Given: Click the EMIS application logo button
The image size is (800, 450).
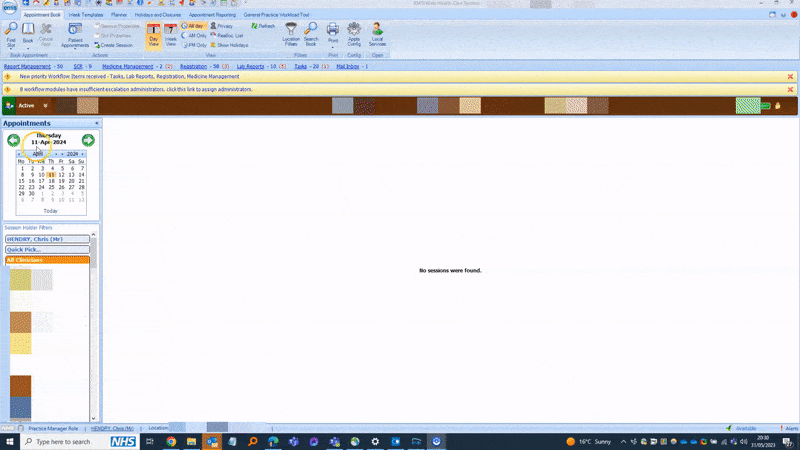Looking at the screenshot, I should tap(10, 7).
